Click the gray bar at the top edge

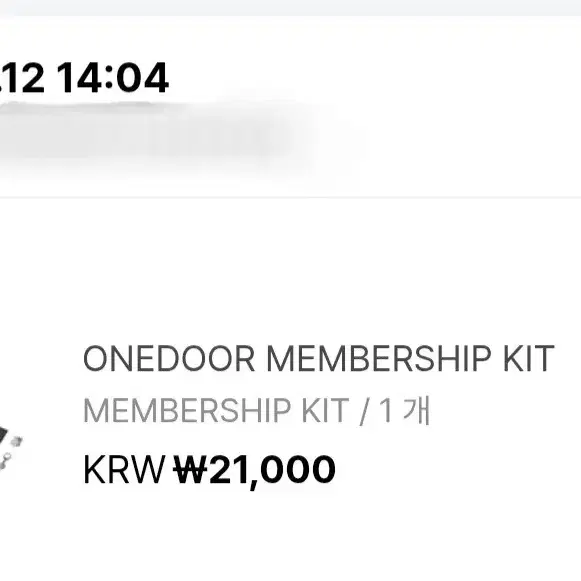click(x=290, y=7)
